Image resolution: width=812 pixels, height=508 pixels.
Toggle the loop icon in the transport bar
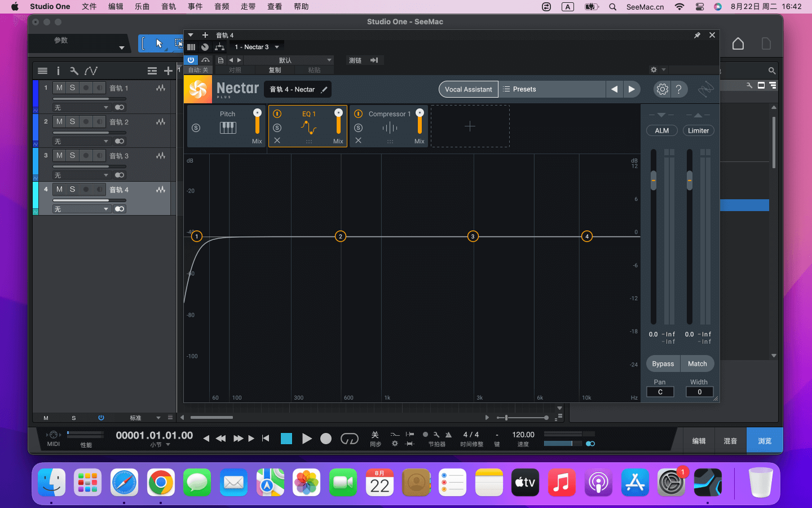349,439
